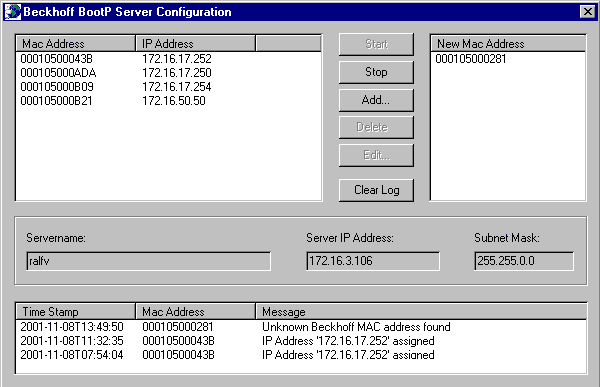Click the disabled Delete button

coord(376,127)
